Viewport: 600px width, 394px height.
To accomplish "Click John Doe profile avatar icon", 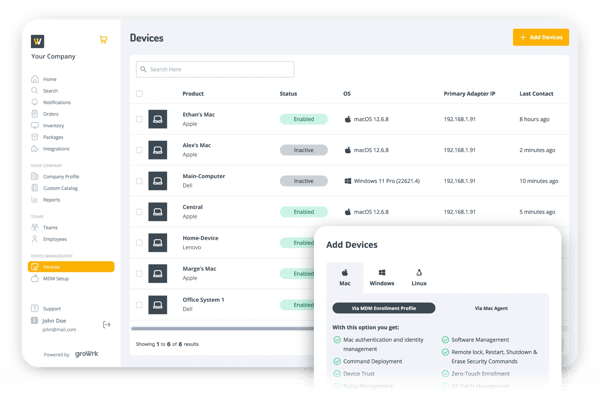I will [x=34, y=321].
